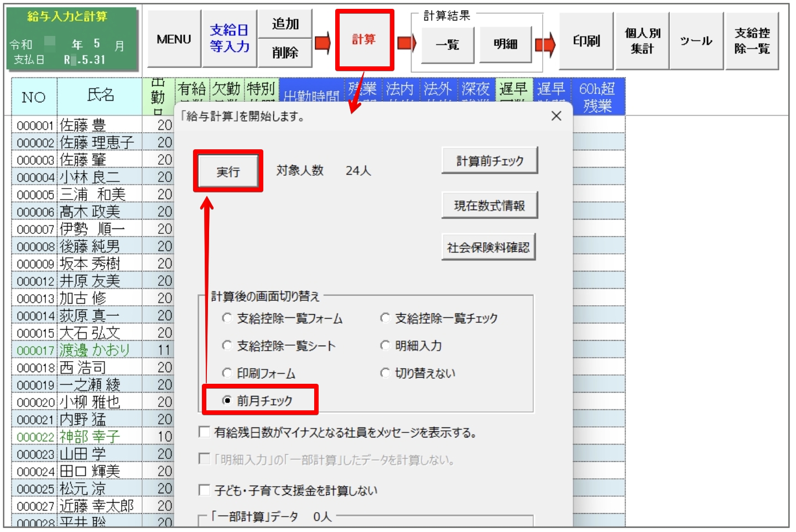Close the 給与計算 dialog

point(556,116)
